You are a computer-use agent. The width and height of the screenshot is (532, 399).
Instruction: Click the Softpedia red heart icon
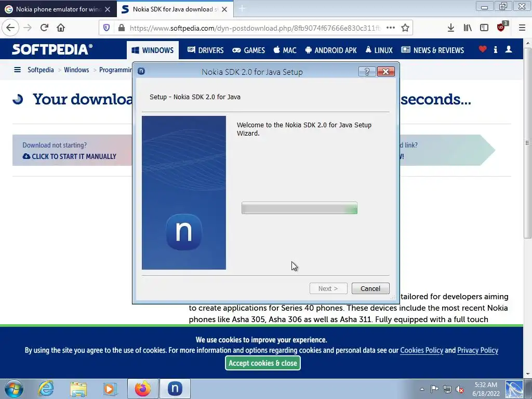pyautogui.click(x=483, y=49)
